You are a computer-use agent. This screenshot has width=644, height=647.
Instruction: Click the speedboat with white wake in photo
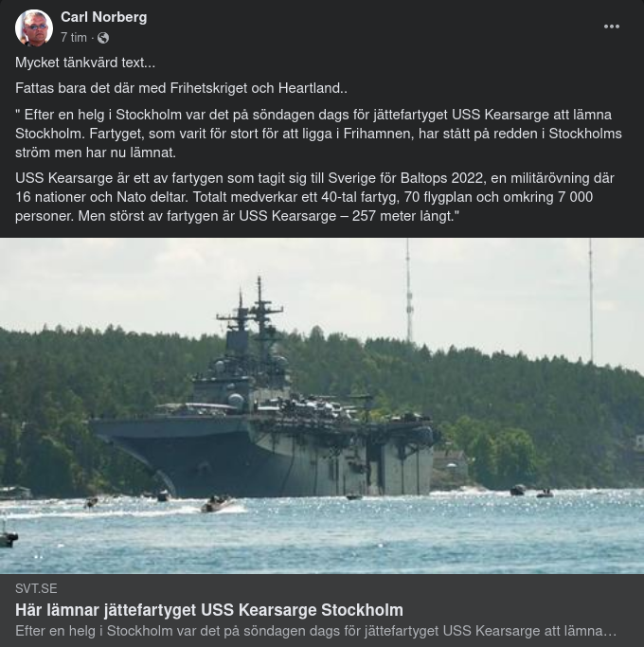tap(217, 504)
